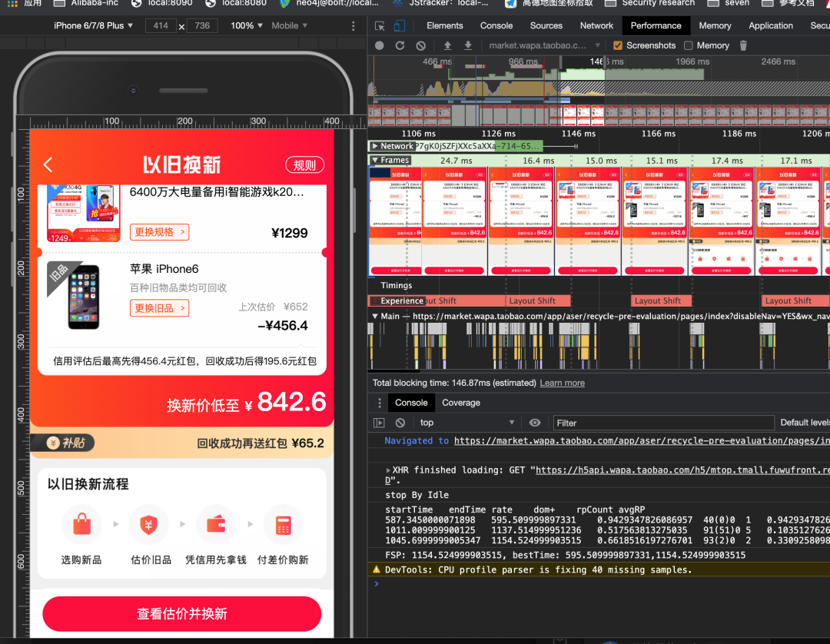Select the 16.4 ms frame screenshot
This screenshot has height=644, width=830.
521,221
